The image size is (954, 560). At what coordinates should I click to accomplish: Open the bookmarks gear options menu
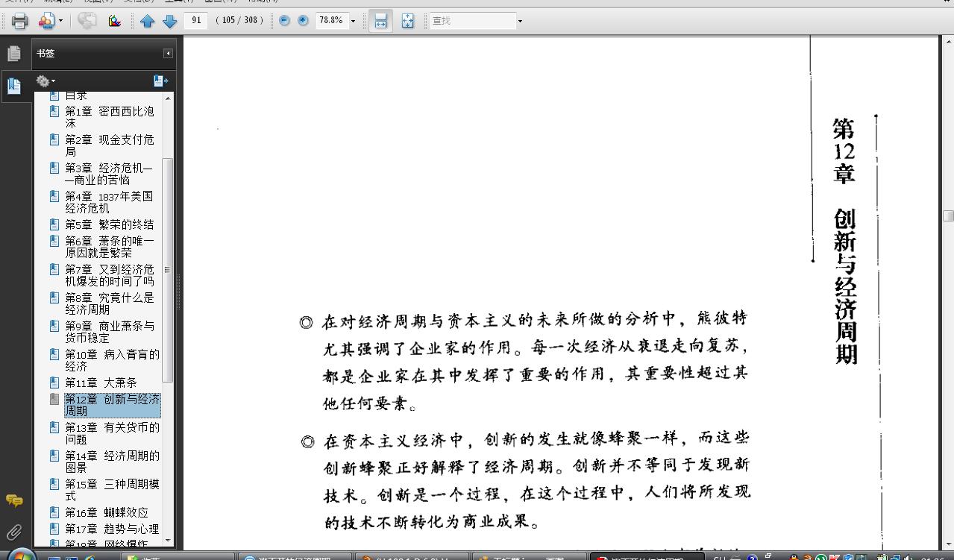(x=45, y=81)
